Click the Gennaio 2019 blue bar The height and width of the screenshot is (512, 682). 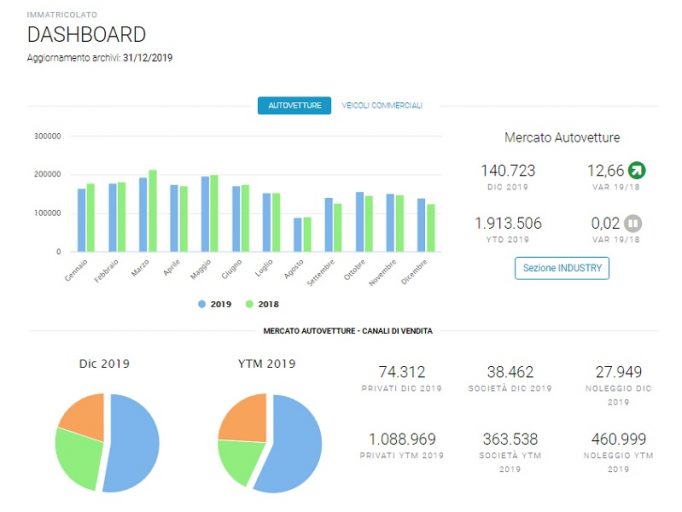(x=81, y=220)
